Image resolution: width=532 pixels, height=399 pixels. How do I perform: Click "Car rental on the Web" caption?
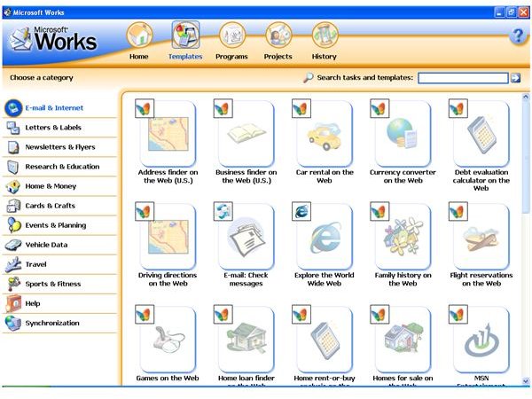tap(325, 176)
